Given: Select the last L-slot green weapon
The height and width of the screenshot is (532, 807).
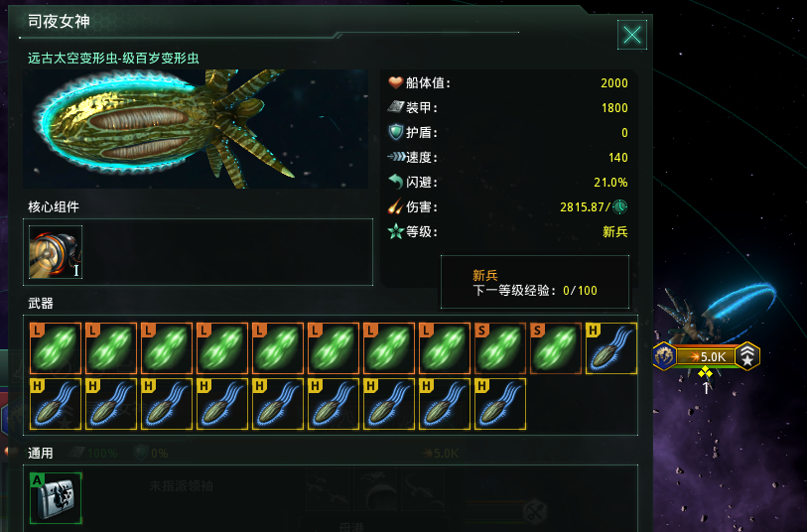Looking at the screenshot, I should (445, 347).
